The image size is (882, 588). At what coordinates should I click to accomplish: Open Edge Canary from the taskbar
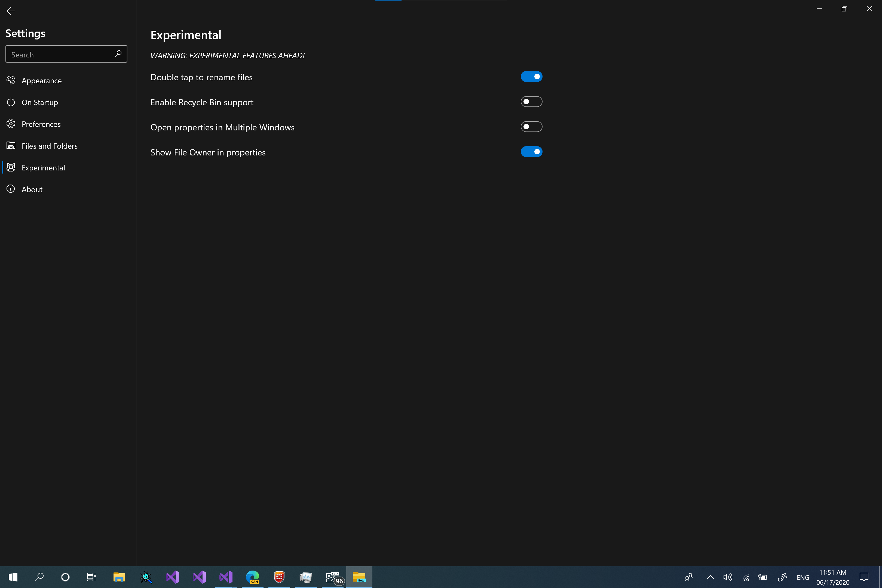pos(253,577)
